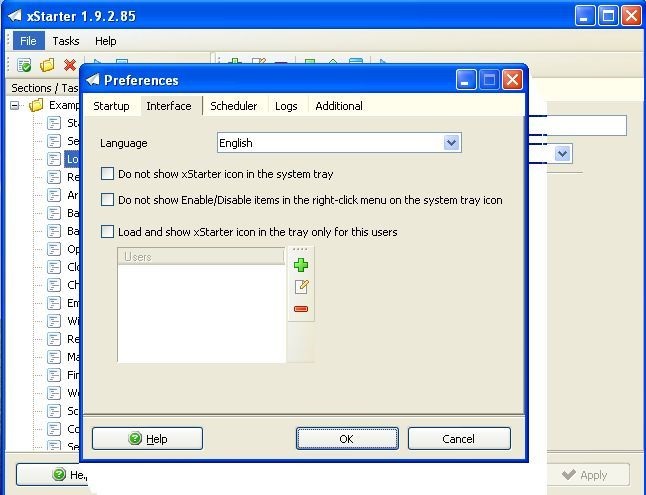Enable 'Do not show xStarter icon in system tray'
The height and width of the screenshot is (495, 646).
click(x=107, y=174)
